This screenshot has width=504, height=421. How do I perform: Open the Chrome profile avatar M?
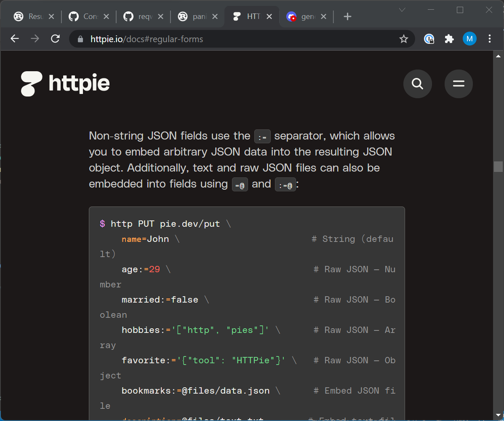(469, 39)
